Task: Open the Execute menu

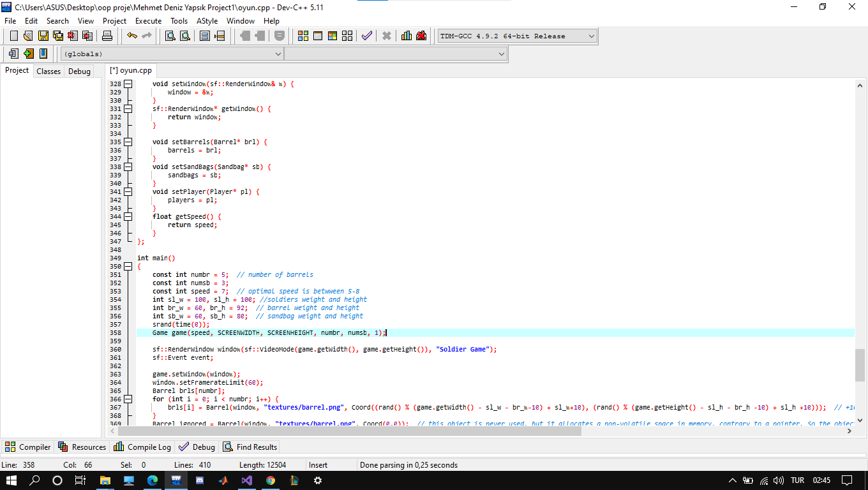Action: [148, 20]
